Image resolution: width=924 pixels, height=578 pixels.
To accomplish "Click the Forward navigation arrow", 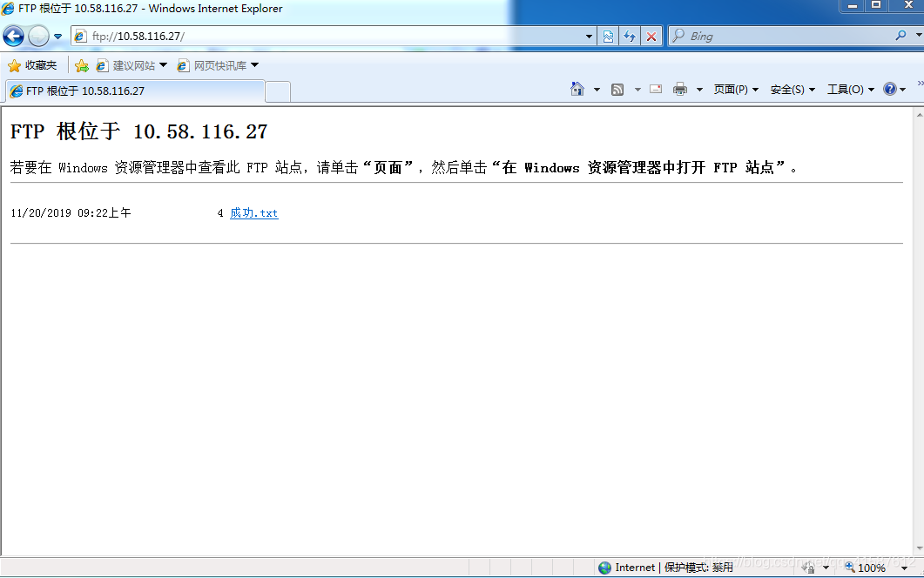I will (38, 36).
